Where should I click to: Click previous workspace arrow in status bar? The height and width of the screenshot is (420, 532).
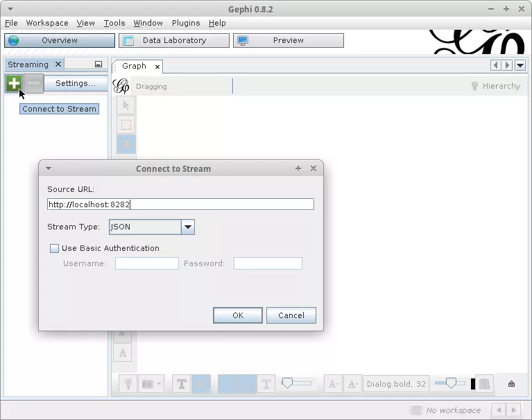click(499, 410)
